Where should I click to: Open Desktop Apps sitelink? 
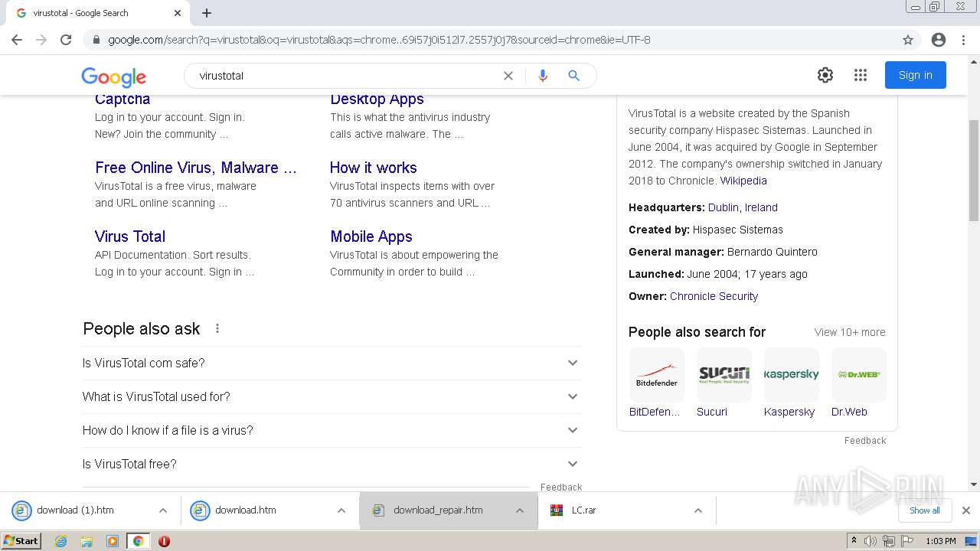point(377,99)
